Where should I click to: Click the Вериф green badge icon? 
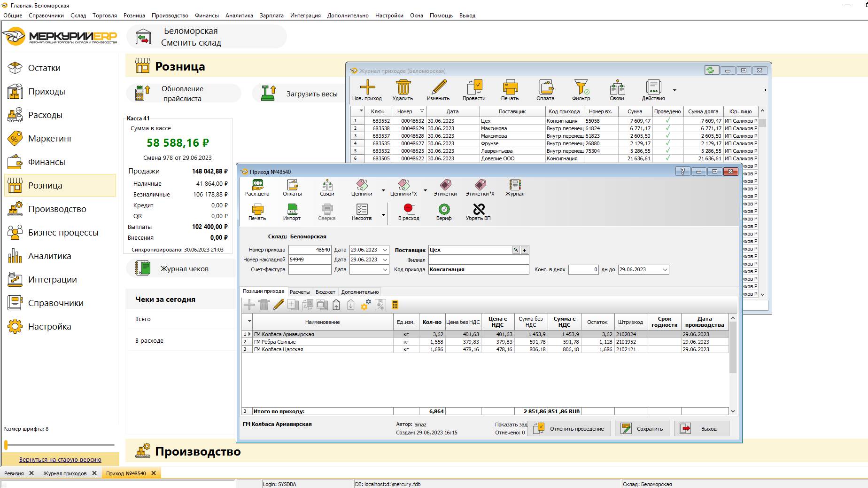click(x=444, y=209)
